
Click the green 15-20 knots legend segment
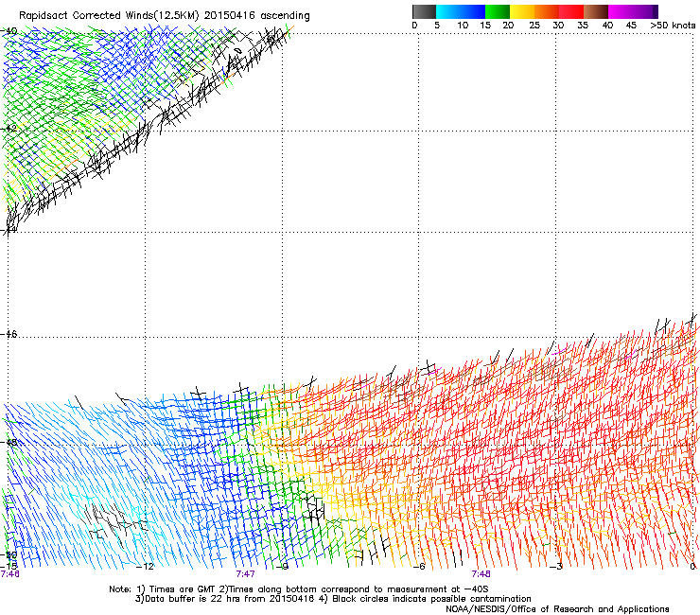pyautogui.click(x=498, y=11)
